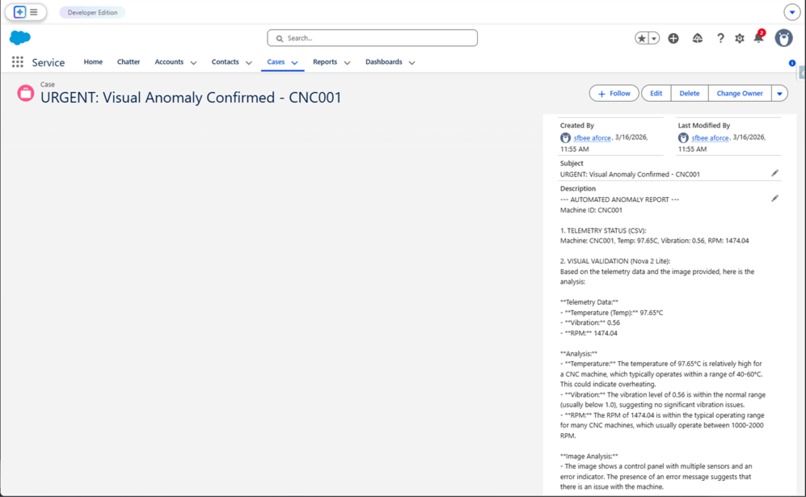Viewport: 806px width, 497px height.
Task: Open the help question mark icon
Action: click(x=721, y=38)
